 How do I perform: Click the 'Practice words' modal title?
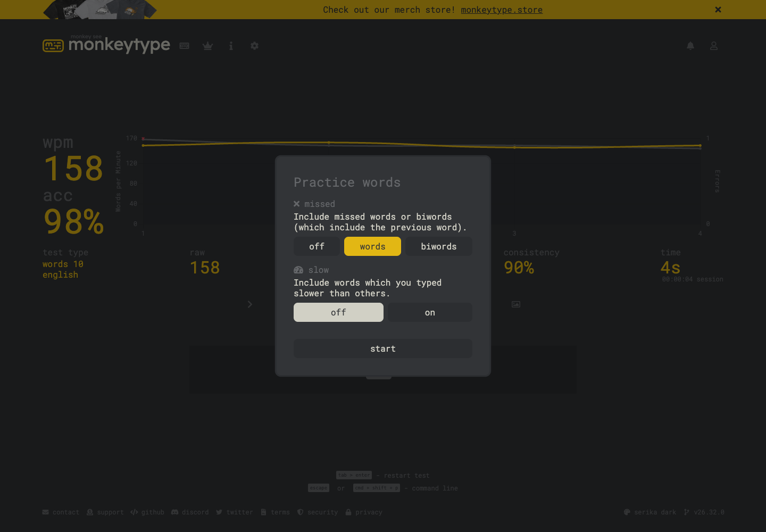pos(347,182)
